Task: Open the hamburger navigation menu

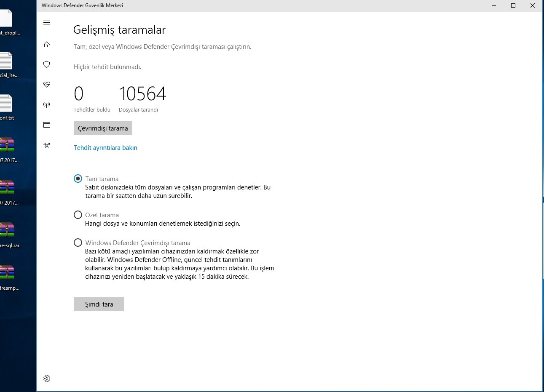Action: [x=47, y=23]
